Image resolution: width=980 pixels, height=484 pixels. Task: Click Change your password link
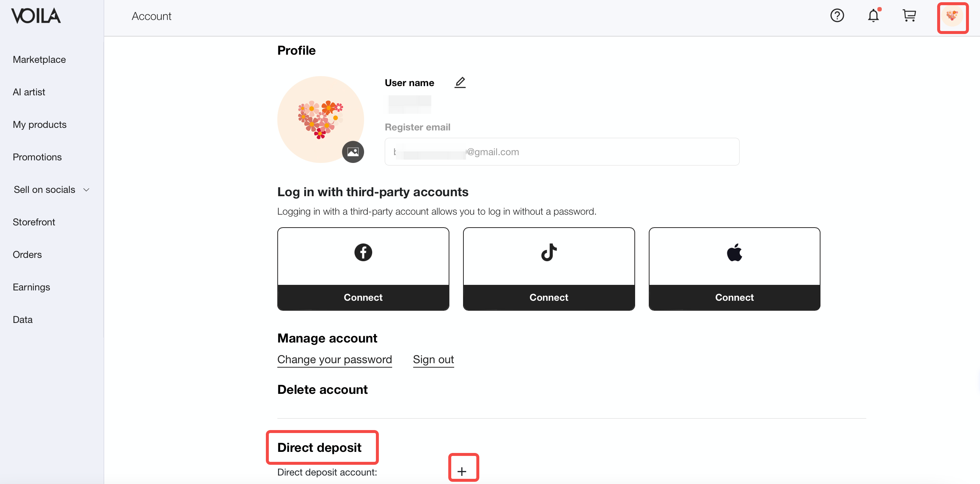[335, 359]
